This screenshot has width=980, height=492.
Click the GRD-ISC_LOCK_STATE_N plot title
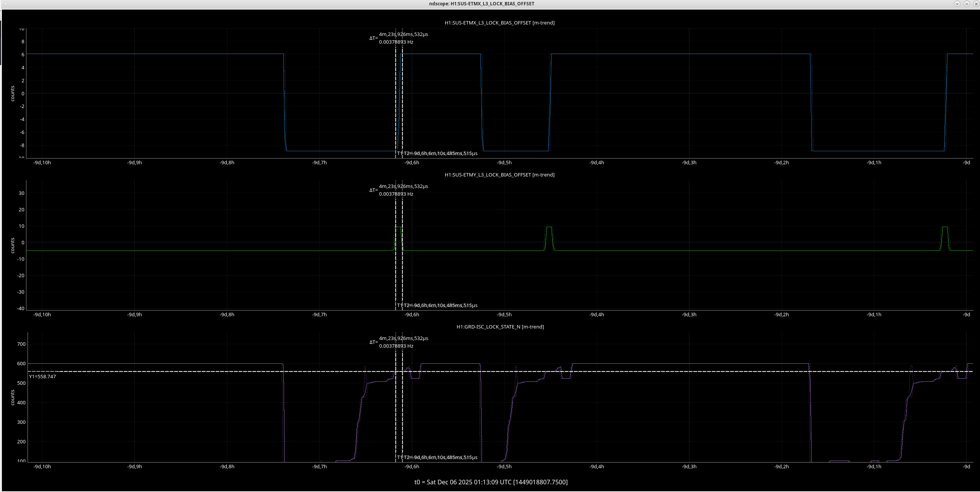[x=500, y=327]
